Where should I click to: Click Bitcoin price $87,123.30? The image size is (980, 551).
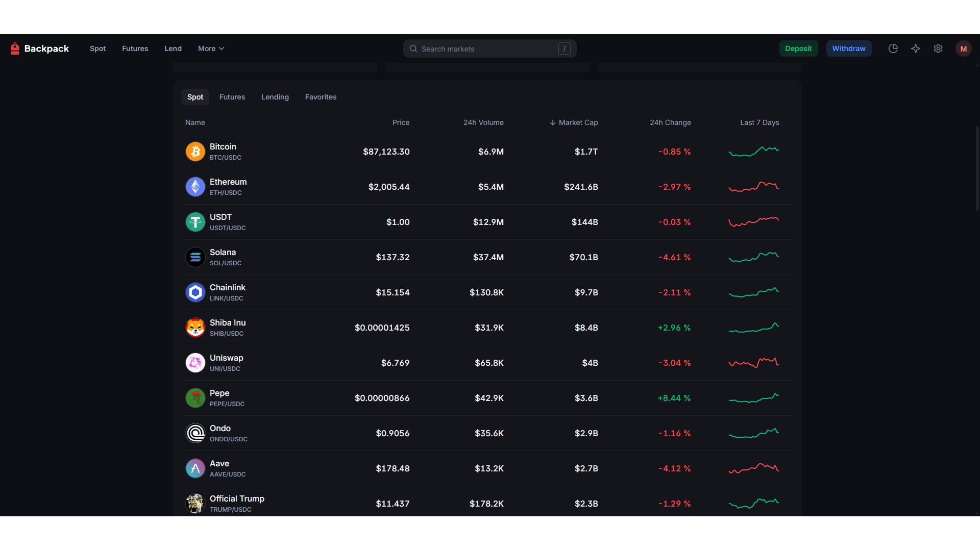[386, 152]
